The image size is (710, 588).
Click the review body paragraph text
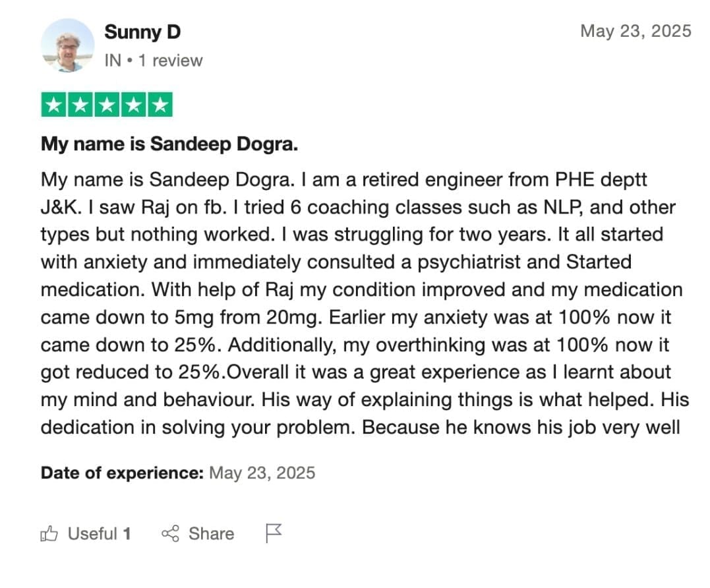(x=365, y=303)
